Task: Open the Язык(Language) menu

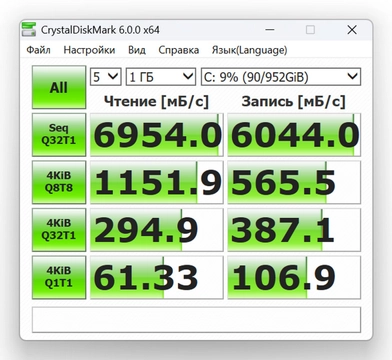Action: pos(249,50)
